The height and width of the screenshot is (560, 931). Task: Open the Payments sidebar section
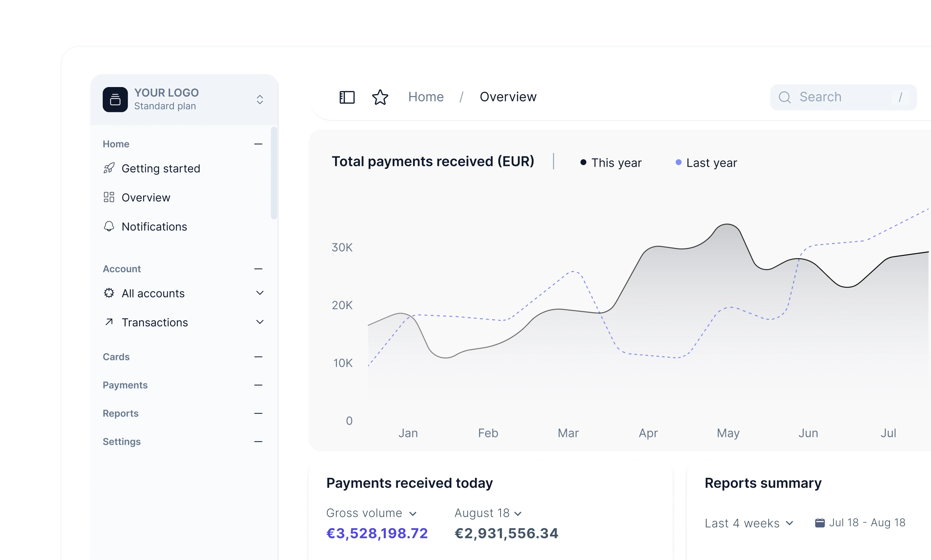click(x=125, y=385)
